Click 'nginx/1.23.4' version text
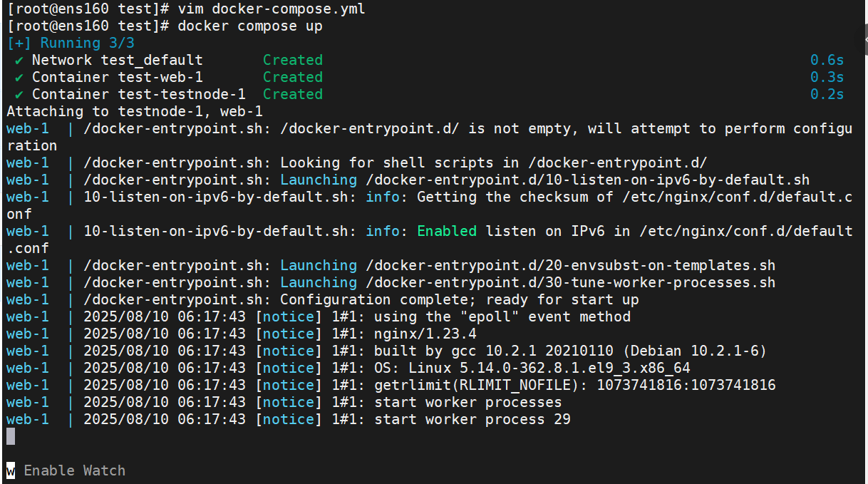 point(425,334)
